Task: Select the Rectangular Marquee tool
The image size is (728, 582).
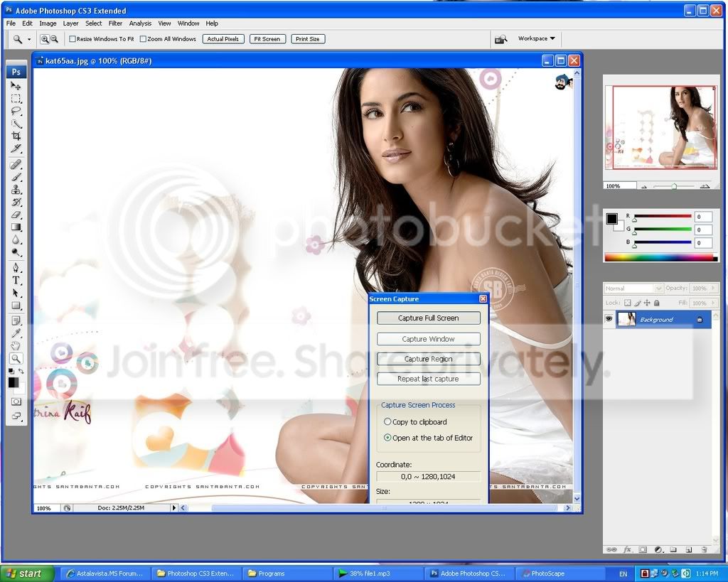Action: (x=16, y=98)
